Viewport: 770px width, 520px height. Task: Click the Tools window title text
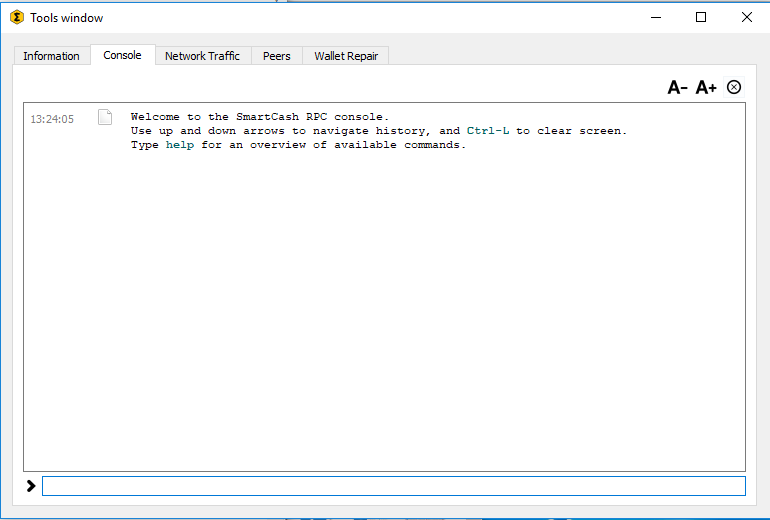(x=67, y=18)
